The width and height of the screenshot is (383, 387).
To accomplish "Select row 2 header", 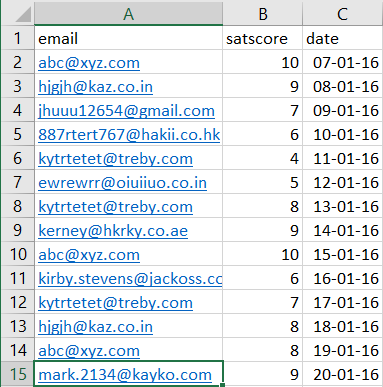I will [18, 62].
